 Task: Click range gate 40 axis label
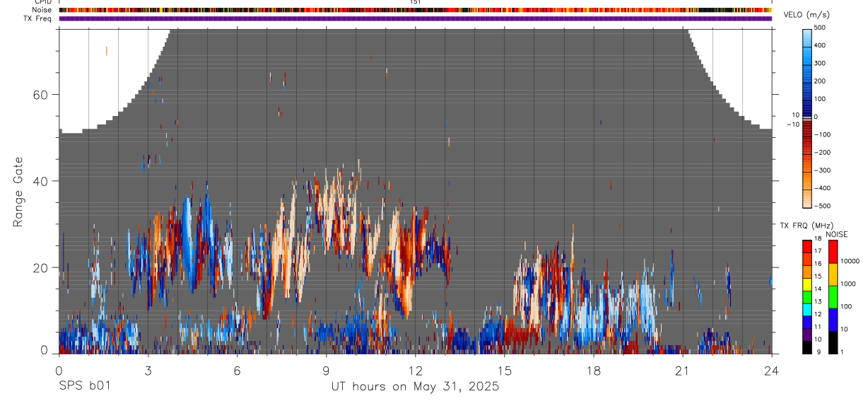click(40, 181)
